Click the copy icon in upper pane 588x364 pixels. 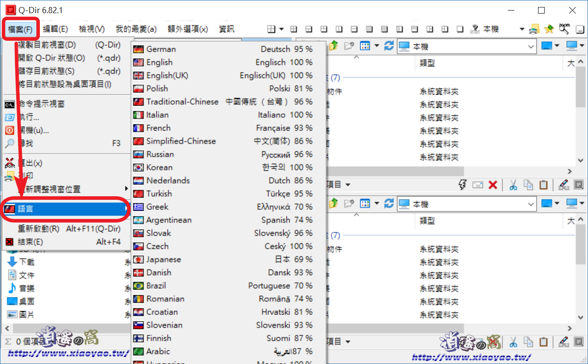pos(528,185)
